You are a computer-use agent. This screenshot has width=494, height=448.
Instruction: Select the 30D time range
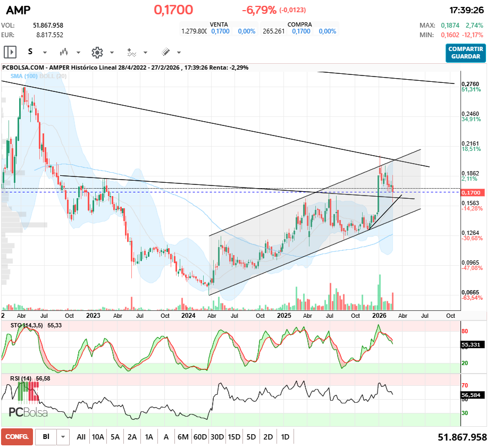217,437
